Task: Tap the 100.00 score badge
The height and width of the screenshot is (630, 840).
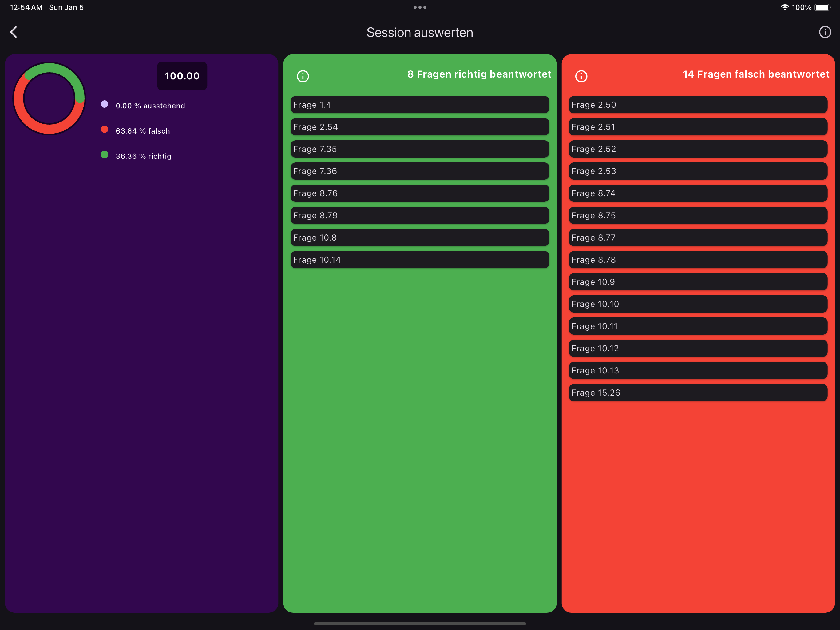Action: [182, 76]
